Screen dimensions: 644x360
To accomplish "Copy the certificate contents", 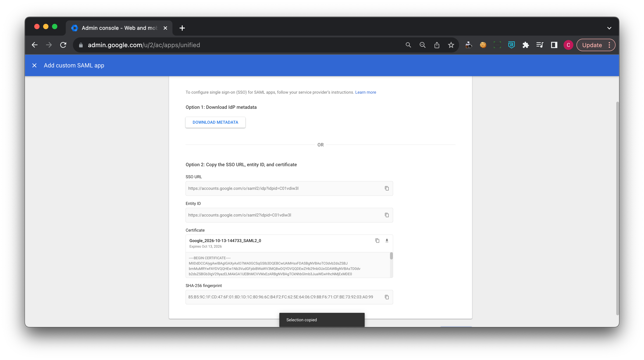I will click(377, 241).
